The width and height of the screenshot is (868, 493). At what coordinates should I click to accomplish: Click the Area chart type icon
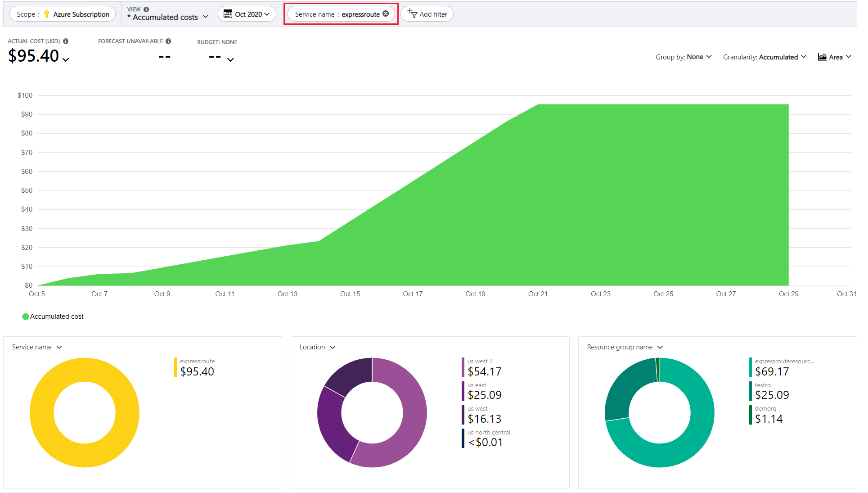(822, 57)
